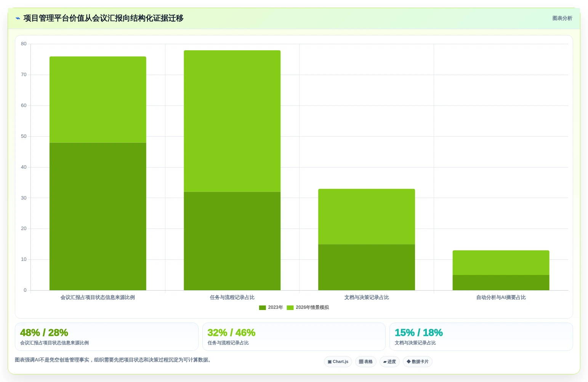Click the 数据卡片 tag chip
Image resolution: width=588 pixels, height=382 pixels.
[418, 362]
